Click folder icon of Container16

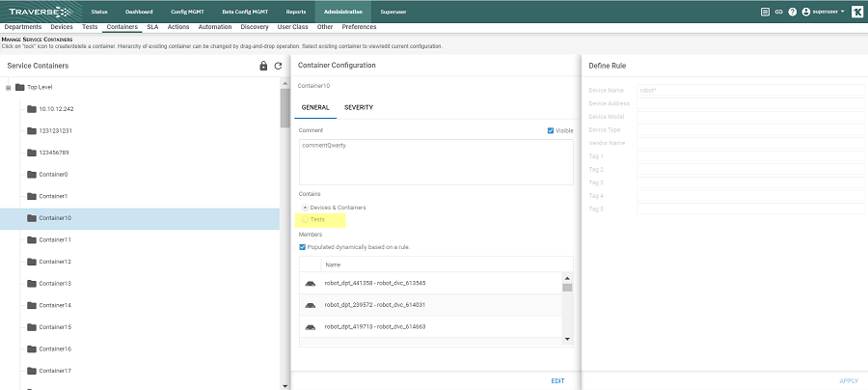32,349
